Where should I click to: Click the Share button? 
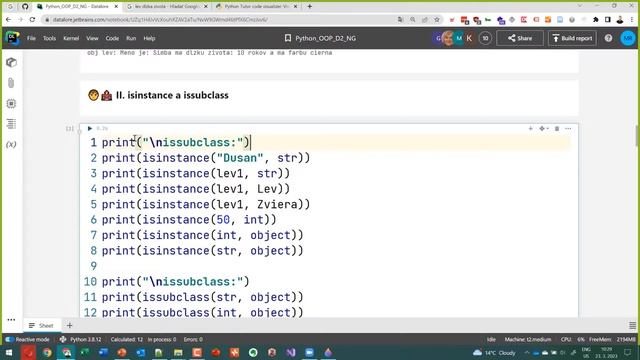pyautogui.click(x=520, y=38)
